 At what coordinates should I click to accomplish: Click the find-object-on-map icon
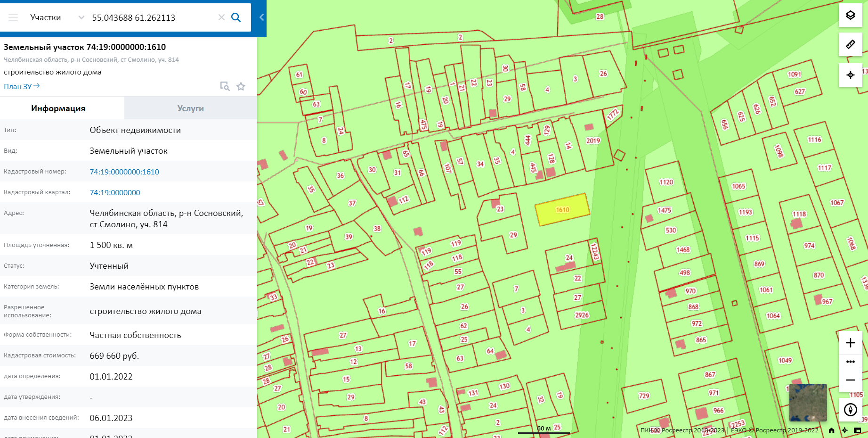(225, 86)
